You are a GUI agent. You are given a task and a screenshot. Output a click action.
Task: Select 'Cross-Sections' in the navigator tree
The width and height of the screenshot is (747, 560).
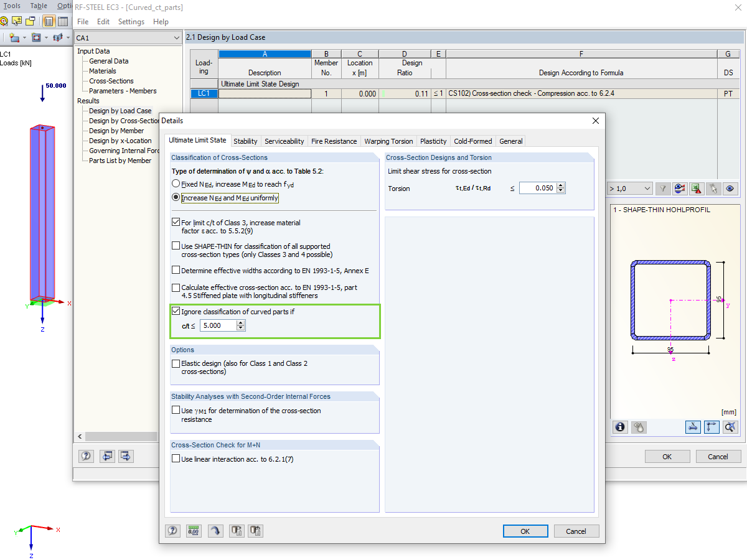[111, 81]
